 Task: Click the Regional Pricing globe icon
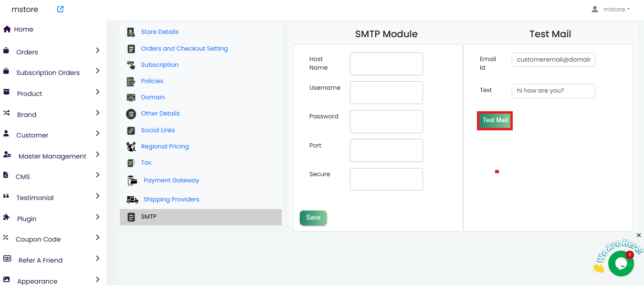click(131, 147)
